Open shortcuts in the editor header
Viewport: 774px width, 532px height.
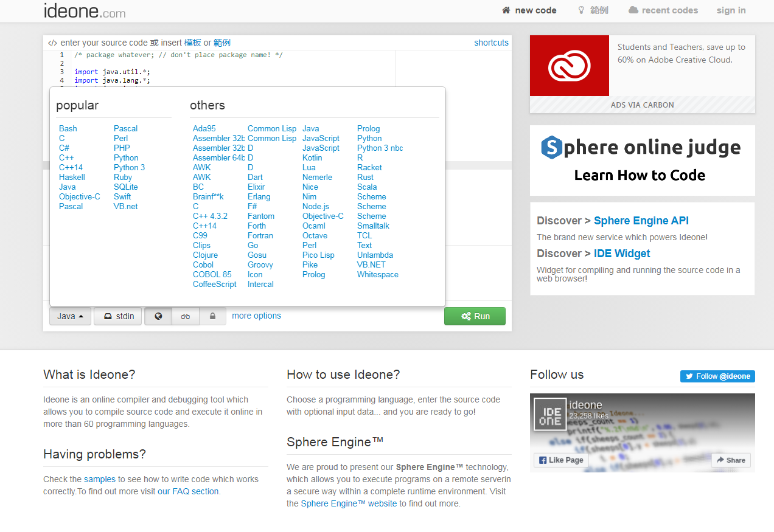point(491,43)
